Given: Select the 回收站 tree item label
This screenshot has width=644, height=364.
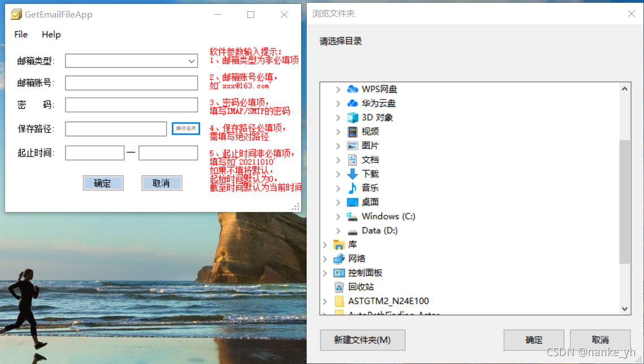Looking at the screenshot, I should pos(361,287).
